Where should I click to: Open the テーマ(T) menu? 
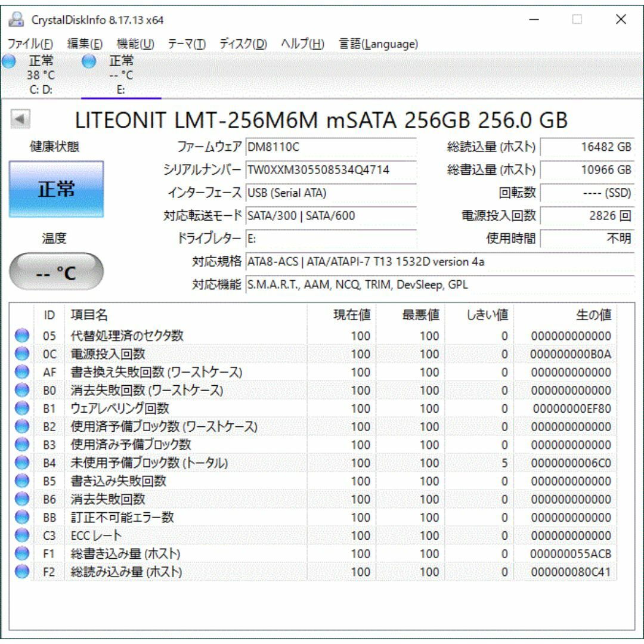click(187, 44)
